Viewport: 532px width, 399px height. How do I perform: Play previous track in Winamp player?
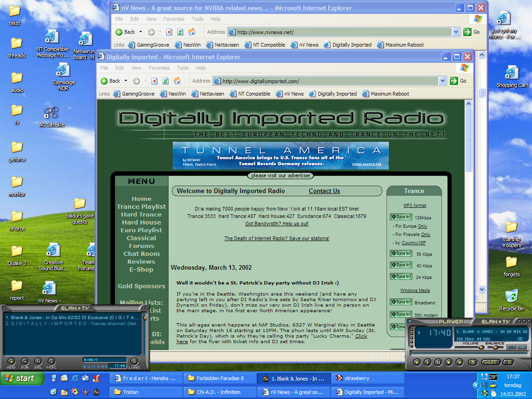coord(417,363)
